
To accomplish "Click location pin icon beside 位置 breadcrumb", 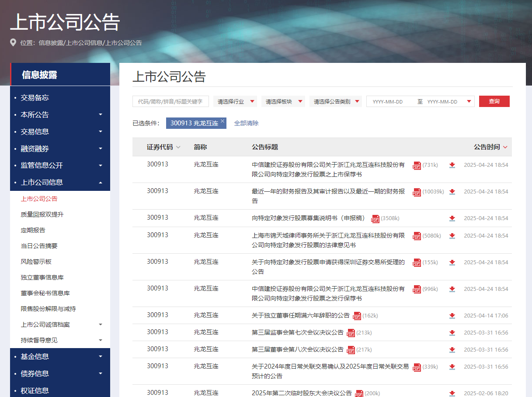I will (x=13, y=43).
